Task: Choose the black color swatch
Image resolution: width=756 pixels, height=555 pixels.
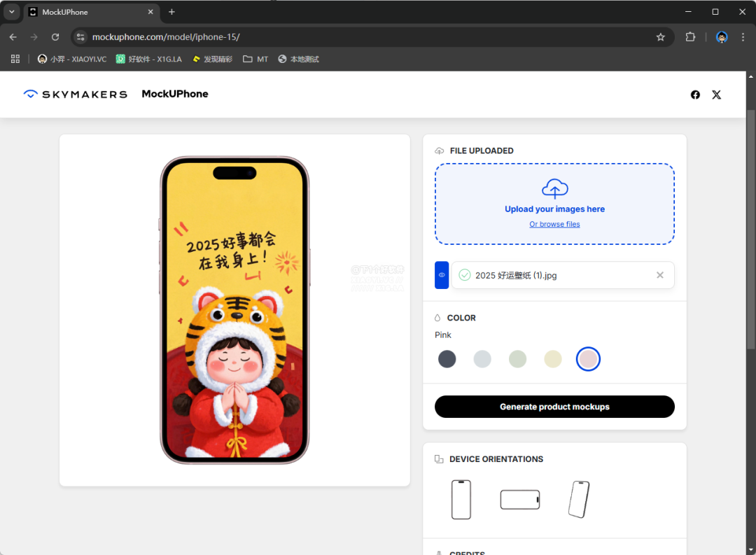Action: (447, 359)
